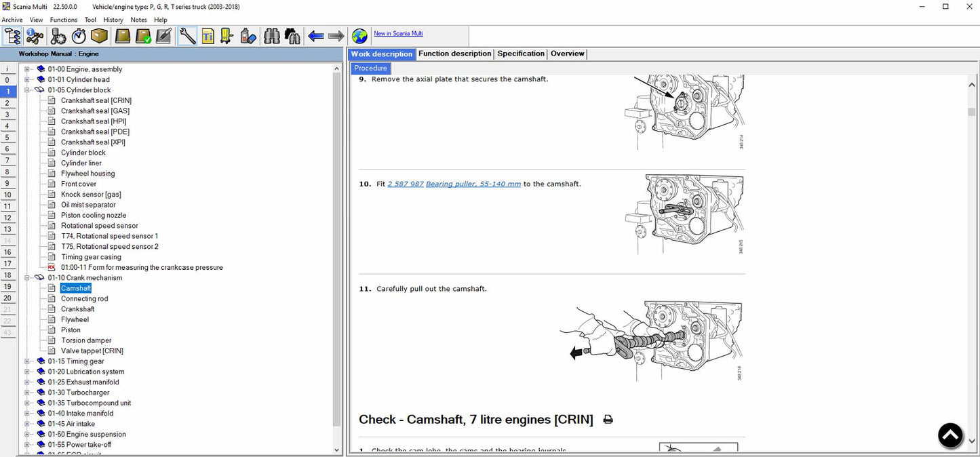Open the stopwatch standard times icon

79,36
